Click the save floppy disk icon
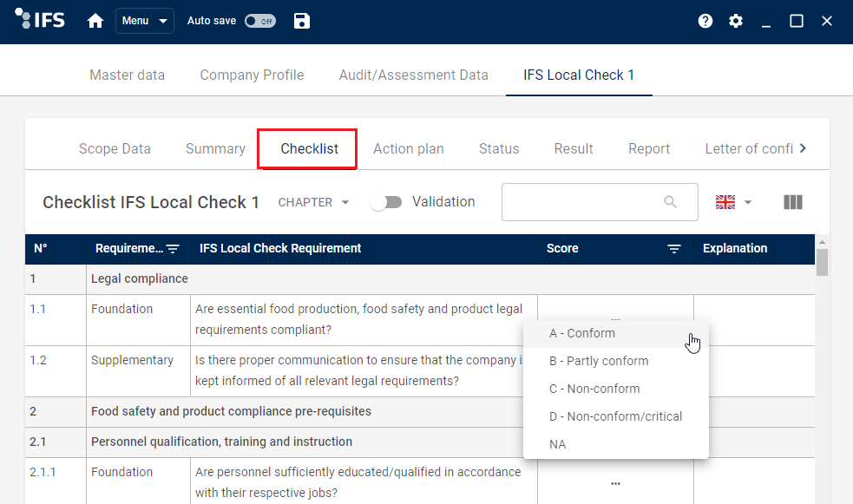 (x=301, y=21)
